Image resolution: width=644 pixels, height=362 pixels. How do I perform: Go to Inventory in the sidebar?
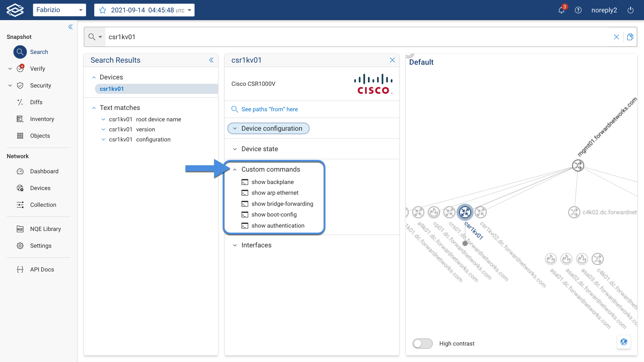pyautogui.click(x=42, y=119)
